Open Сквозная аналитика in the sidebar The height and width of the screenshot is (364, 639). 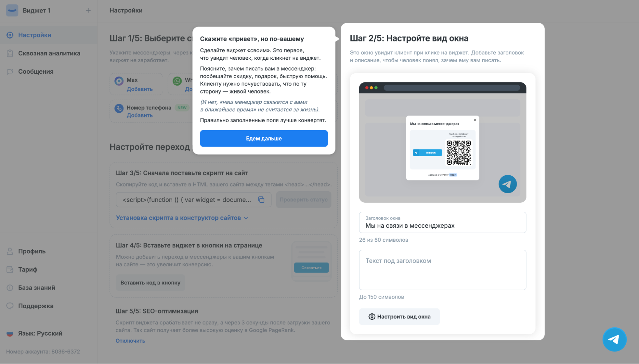pyautogui.click(x=49, y=53)
